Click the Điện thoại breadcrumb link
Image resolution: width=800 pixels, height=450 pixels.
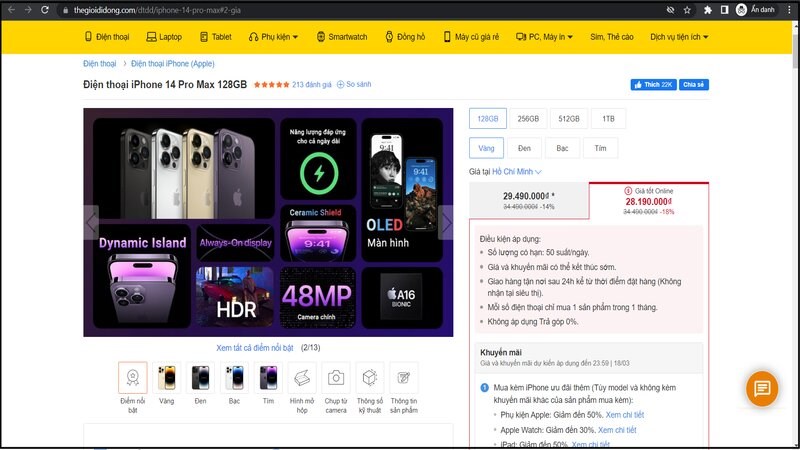coord(99,64)
